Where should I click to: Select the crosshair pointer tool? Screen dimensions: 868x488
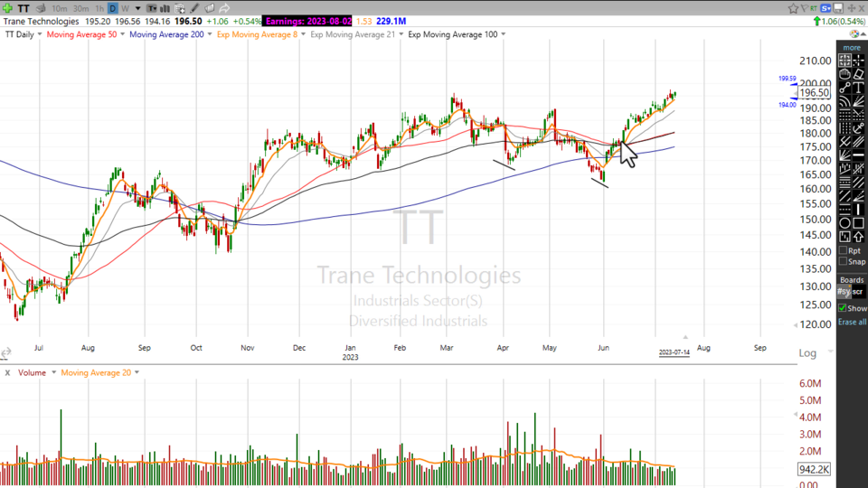(858, 61)
